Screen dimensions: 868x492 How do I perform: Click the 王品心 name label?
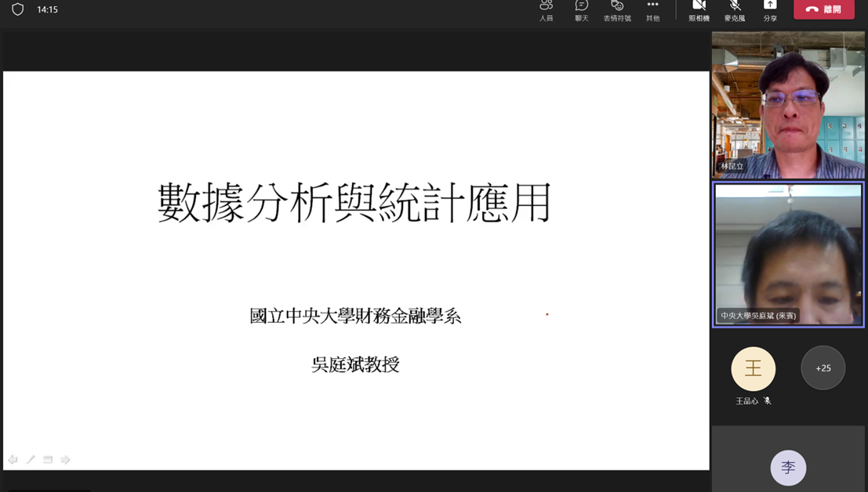746,401
